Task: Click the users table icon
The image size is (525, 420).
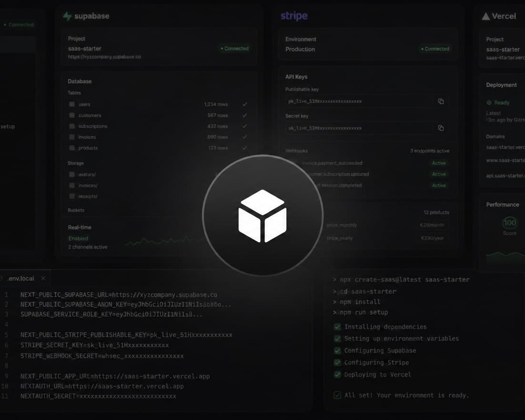Action: (x=71, y=104)
